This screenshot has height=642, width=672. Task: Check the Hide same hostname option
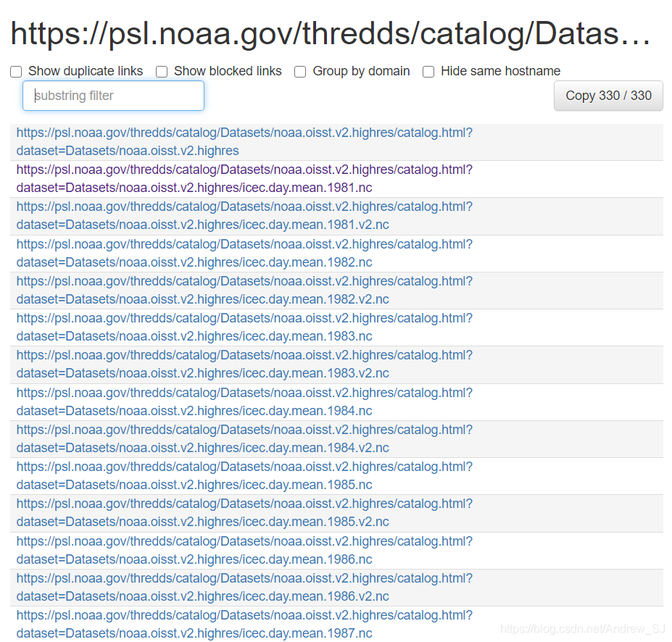pos(428,72)
